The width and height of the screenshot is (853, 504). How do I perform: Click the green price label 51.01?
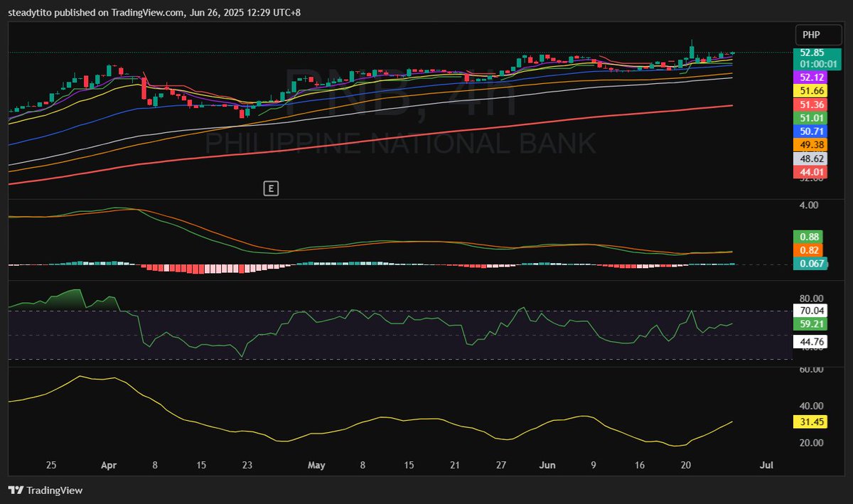(812, 118)
